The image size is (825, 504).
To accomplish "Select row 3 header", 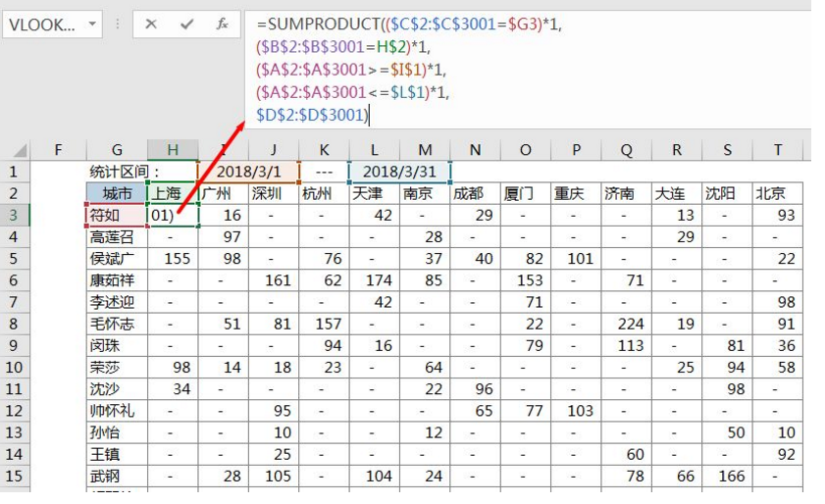I will 15,215.
